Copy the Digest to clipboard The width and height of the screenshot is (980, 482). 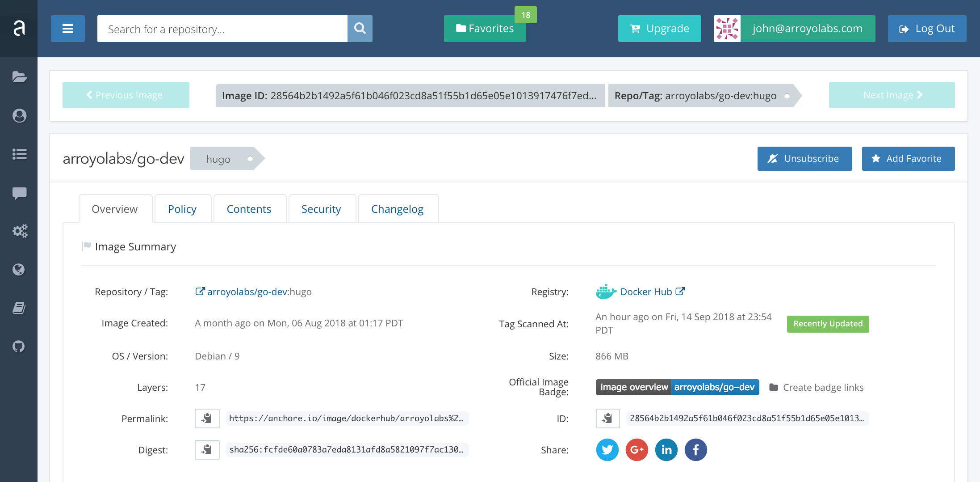pos(207,450)
